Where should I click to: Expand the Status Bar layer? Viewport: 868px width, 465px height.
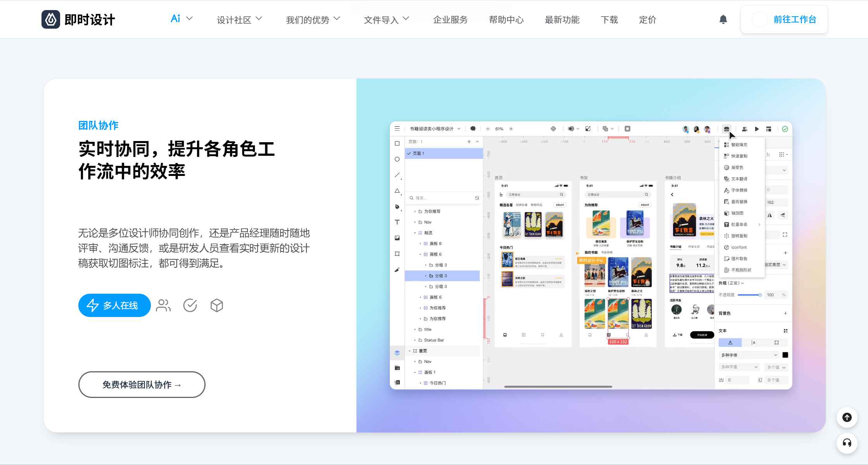coord(415,340)
